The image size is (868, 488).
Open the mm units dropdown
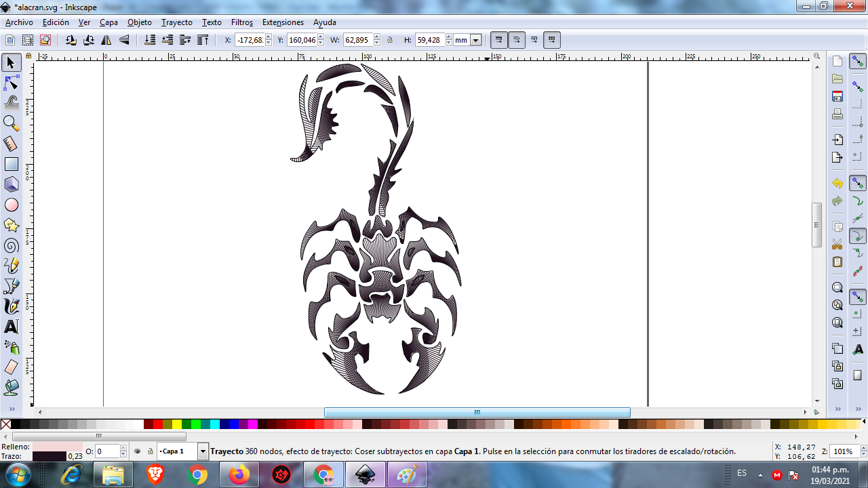point(476,40)
